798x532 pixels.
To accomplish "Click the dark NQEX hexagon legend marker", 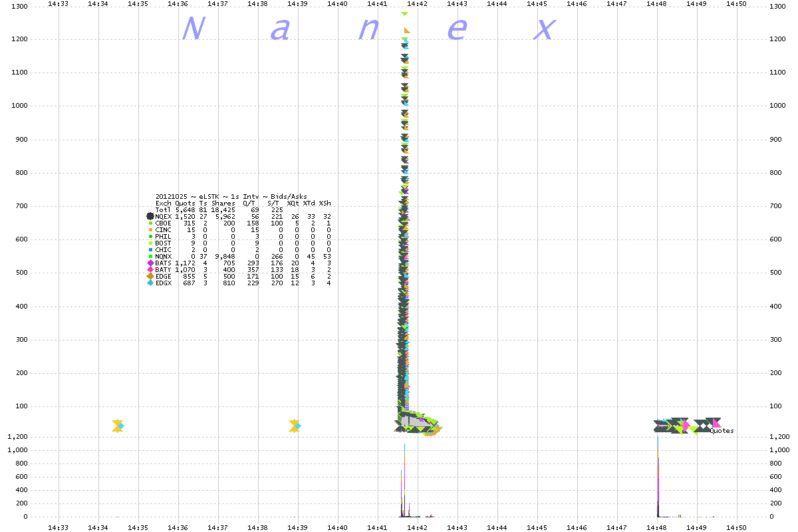I will click(x=150, y=216).
